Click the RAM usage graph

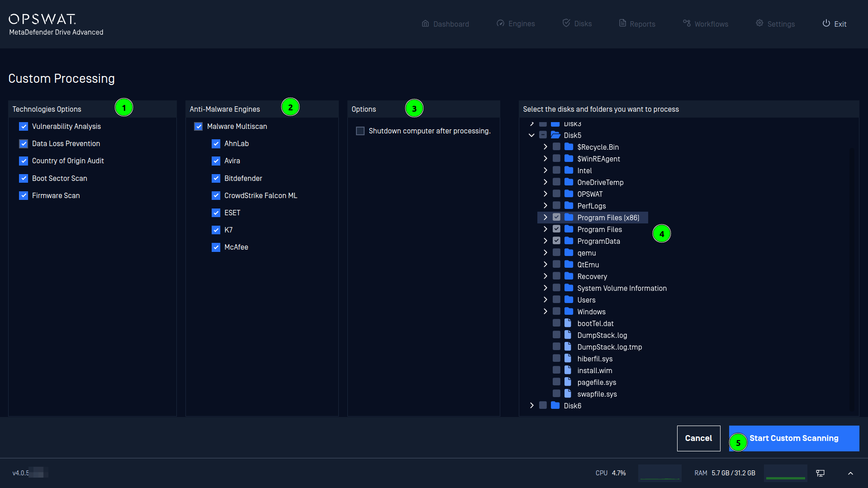tap(786, 473)
